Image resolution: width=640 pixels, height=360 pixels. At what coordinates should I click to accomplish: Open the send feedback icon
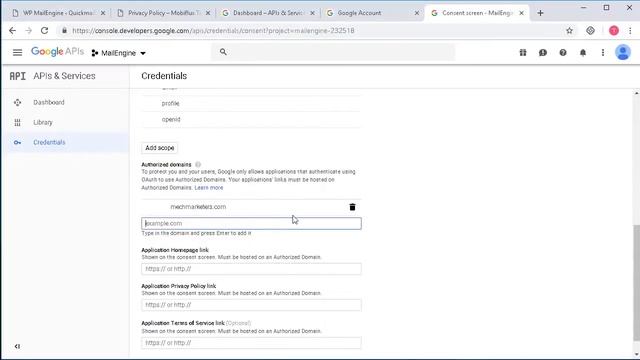(x=543, y=52)
